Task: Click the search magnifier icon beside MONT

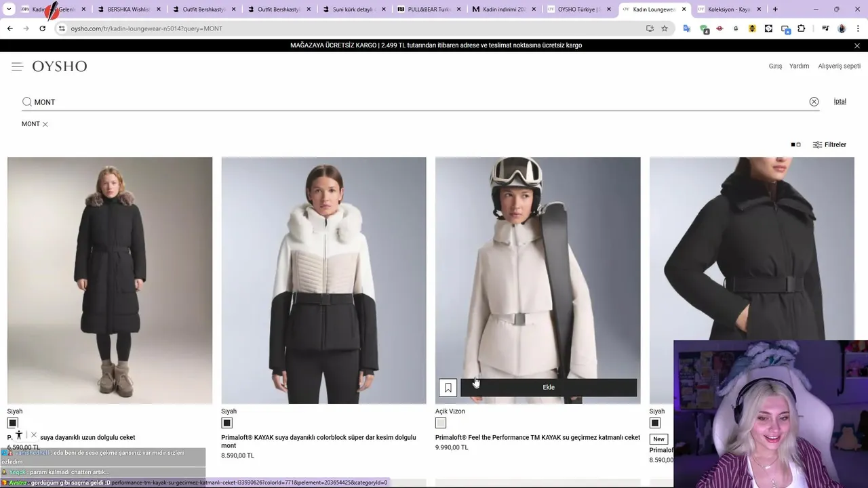Action: (x=27, y=102)
